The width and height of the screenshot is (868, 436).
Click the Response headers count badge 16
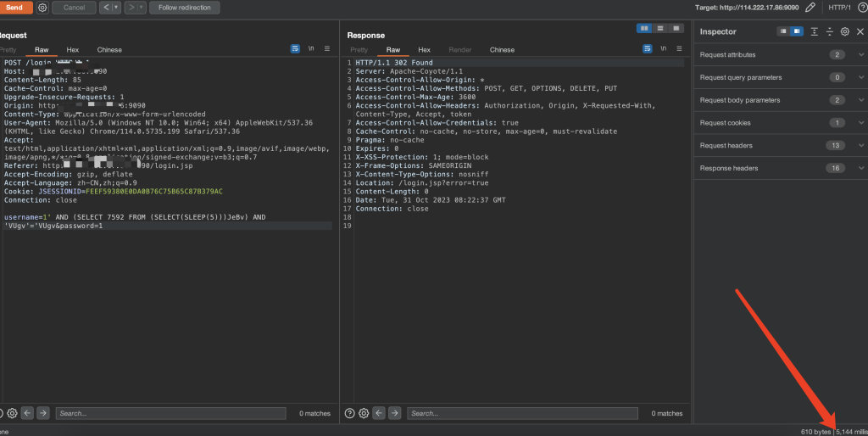(x=835, y=168)
